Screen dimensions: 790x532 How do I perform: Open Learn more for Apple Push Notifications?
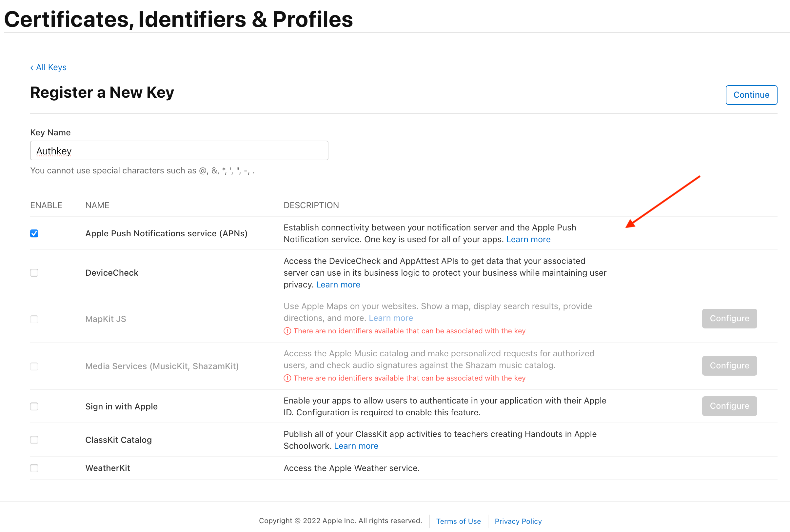[528, 239]
